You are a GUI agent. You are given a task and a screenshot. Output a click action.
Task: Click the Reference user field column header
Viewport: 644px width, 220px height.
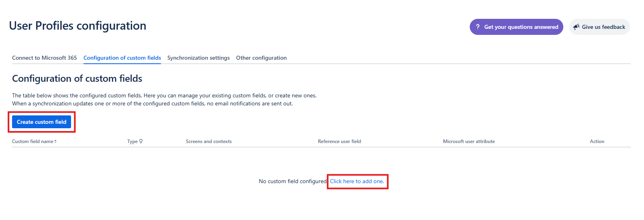point(339,141)
